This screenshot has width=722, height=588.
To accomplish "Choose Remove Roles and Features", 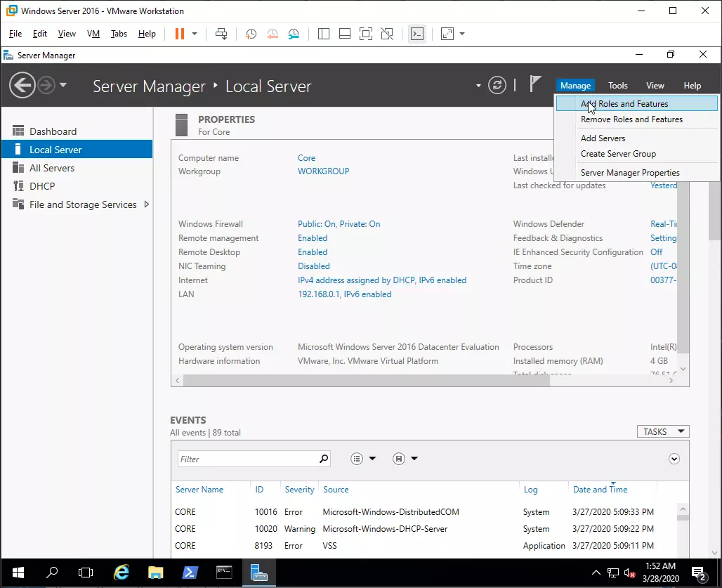I will click(631, 119).
